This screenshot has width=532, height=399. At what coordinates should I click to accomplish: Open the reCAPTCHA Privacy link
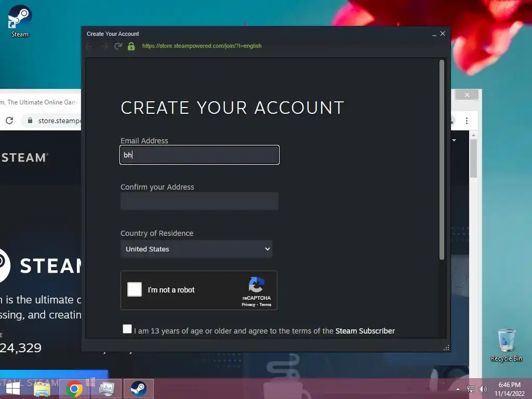click(x=248, y=304)
